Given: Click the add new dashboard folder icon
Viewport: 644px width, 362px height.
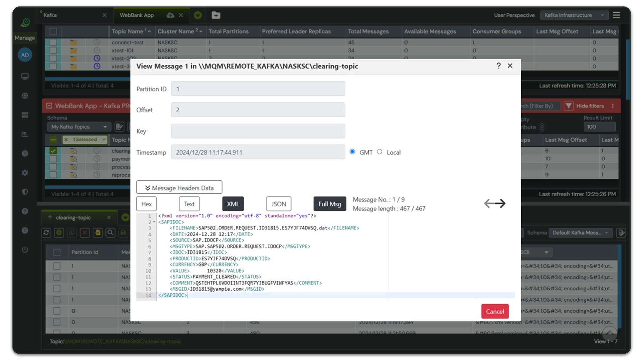Looking at the screenshot, I should pyautogui.click(x=216, y=15).
